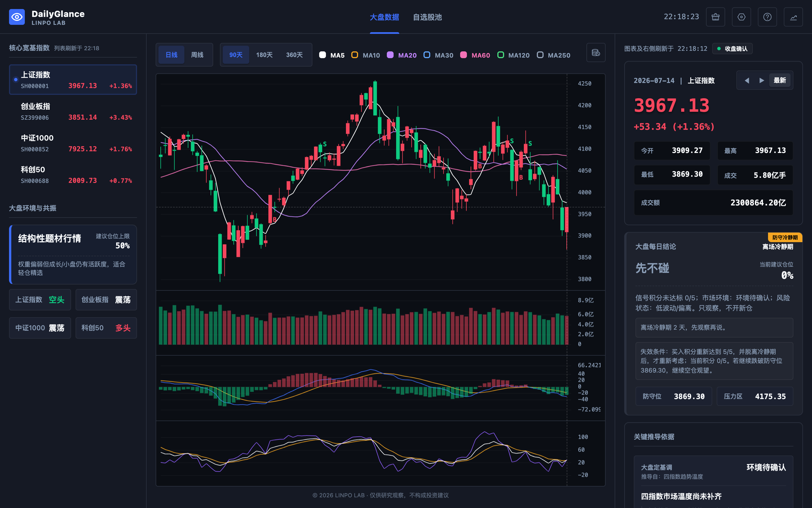Viewport: 812px width, 508px height.
Task: Toggle MA120 moving average line
Action: [513, 55]
